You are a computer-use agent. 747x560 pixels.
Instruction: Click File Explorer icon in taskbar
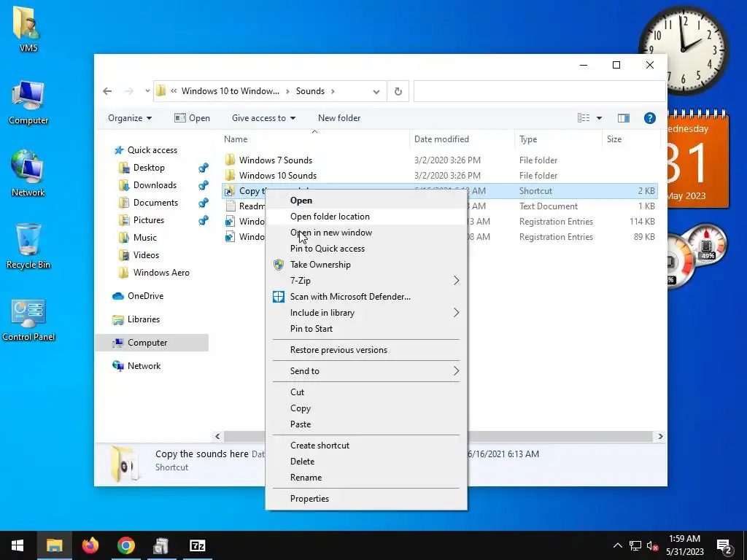[x=54, y=545]
